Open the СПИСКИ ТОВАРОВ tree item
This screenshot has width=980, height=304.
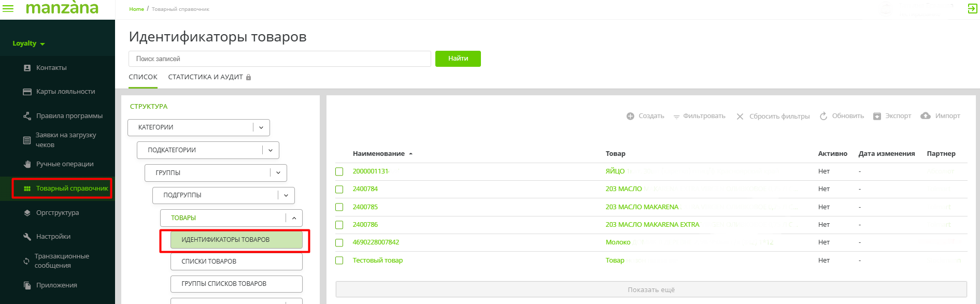point(236,262)
